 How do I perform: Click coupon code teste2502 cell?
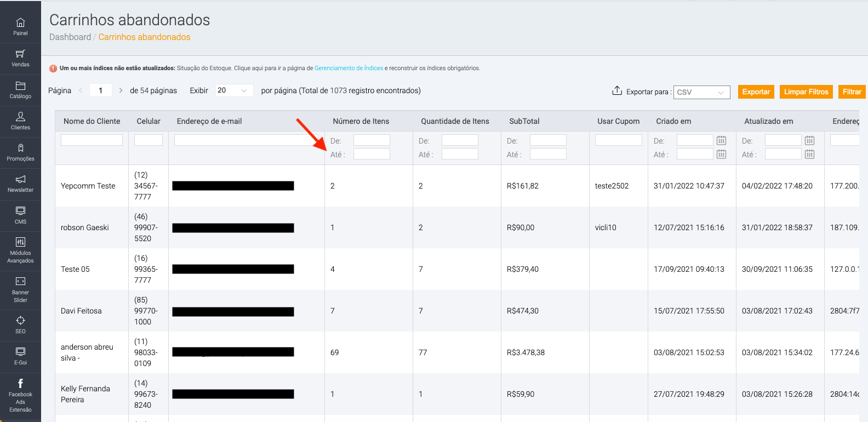tap(612, 186)
